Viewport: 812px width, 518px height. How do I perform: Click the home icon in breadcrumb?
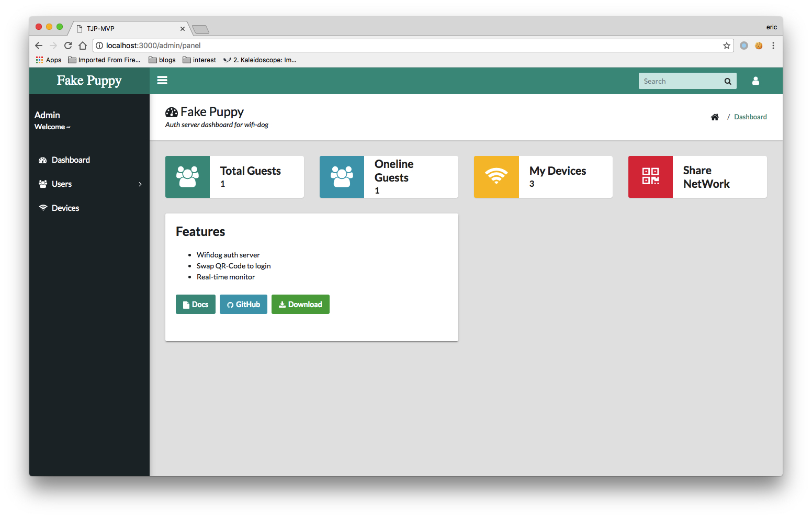715,117
